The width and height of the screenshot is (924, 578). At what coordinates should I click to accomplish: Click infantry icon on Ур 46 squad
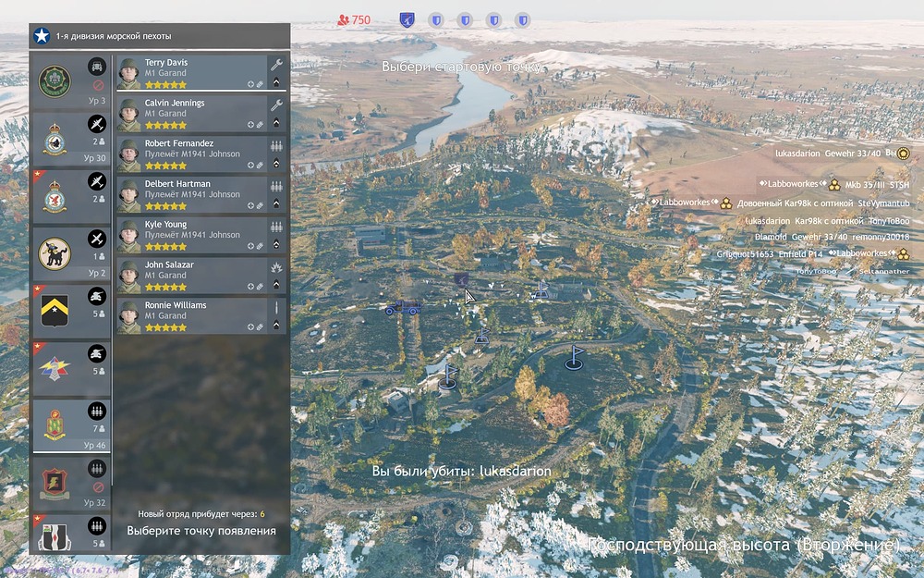pos(97,411)
